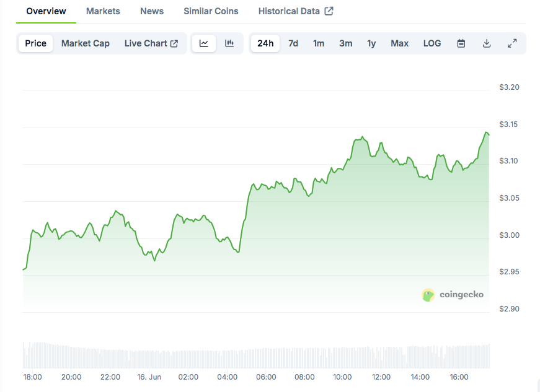Expand chart to fullscreen

click(x=512, y=43)
